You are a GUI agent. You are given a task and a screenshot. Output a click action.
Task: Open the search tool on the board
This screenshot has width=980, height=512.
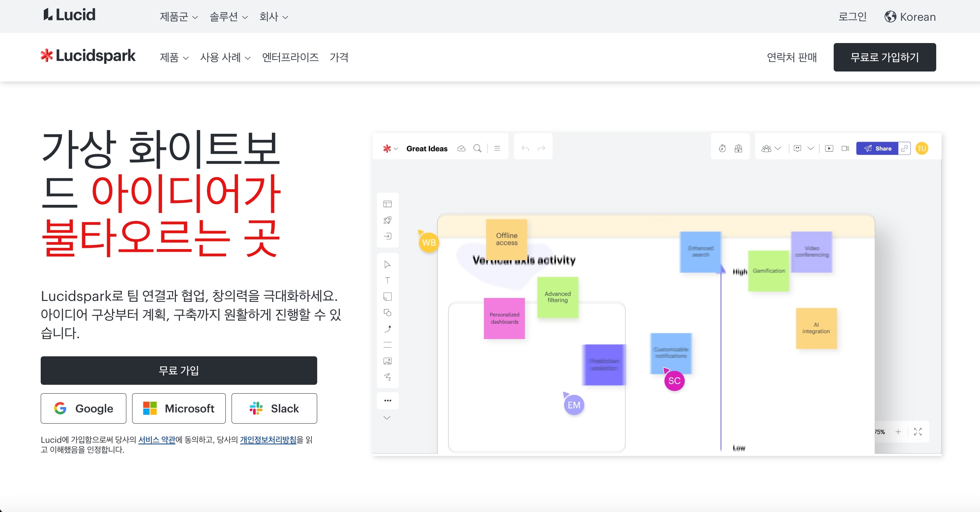coord(477,148)
